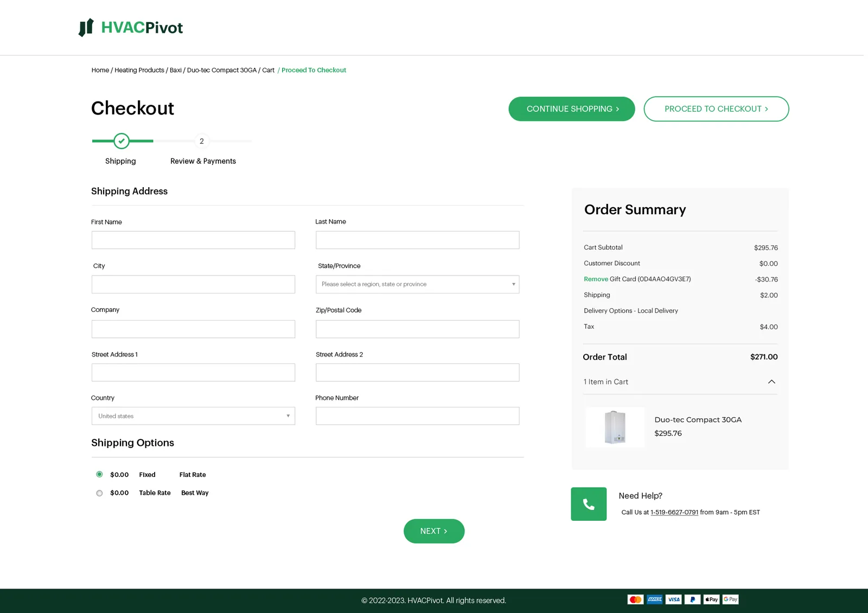Select the Fixed Flat Rate shipping option

point(99,474)
